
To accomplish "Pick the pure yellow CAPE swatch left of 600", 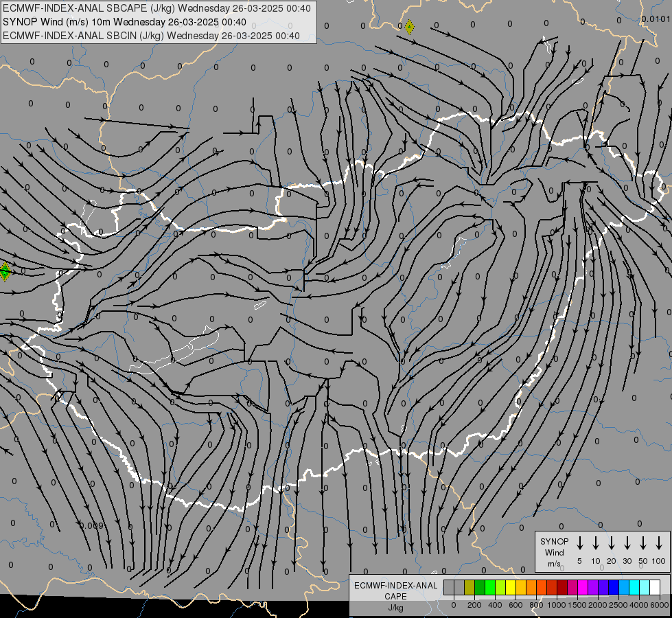I will (511, 587).
